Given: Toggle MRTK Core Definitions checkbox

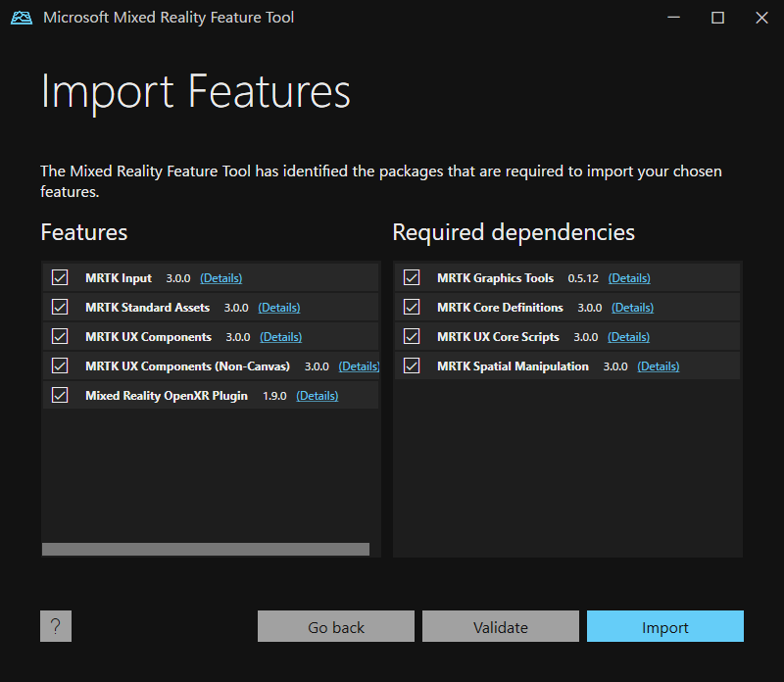Looking at the screenshot, I should pos(412,307).
